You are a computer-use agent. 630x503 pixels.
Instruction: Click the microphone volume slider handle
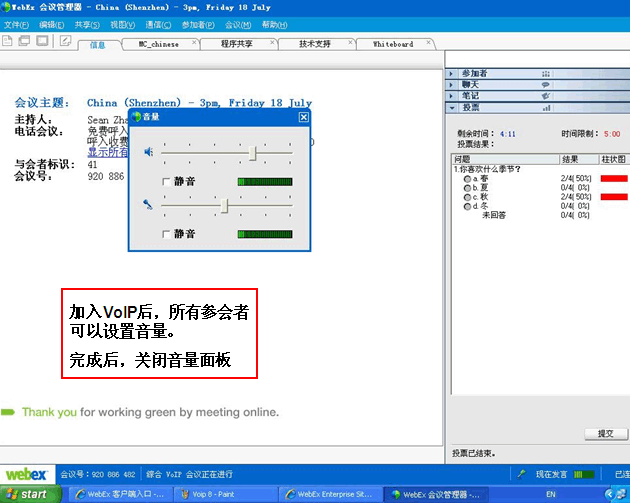(x=225, y=206)
